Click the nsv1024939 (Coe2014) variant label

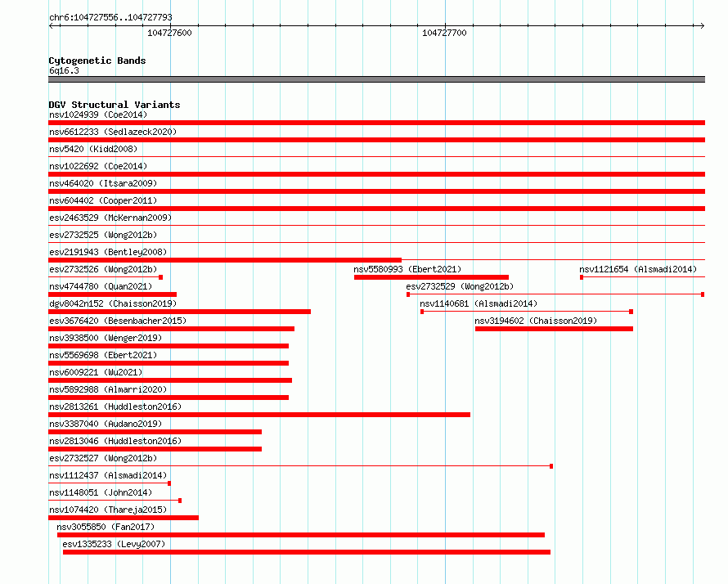98,115
